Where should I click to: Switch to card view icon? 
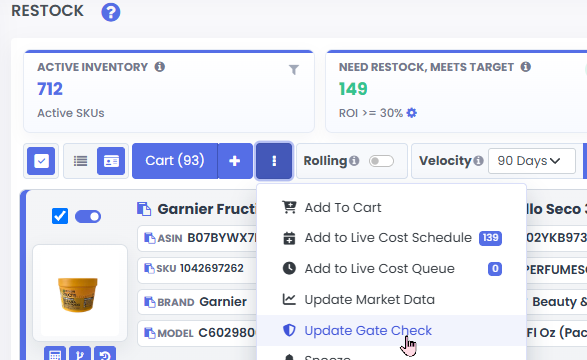pyautogui.click(x=111, y=161)
